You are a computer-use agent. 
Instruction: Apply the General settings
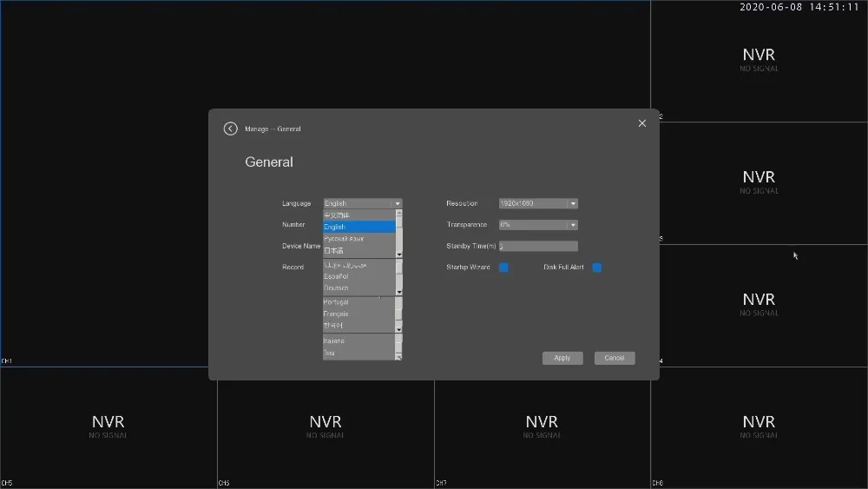[x=562, y=358]
